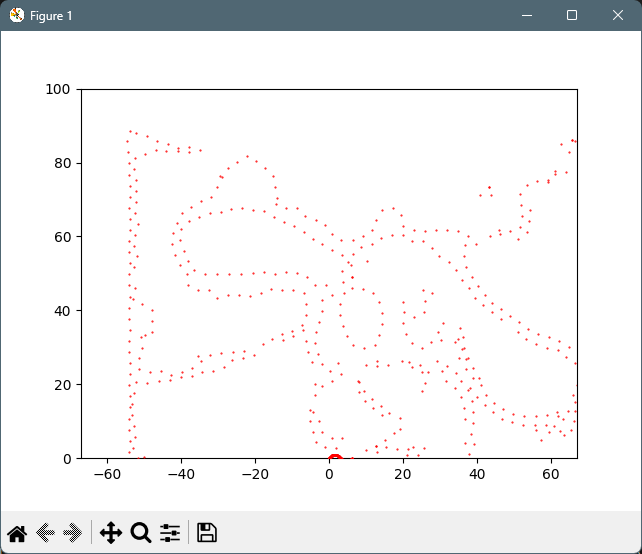Go forward to next view
The image size is (642, 554).
pos(73,533)
